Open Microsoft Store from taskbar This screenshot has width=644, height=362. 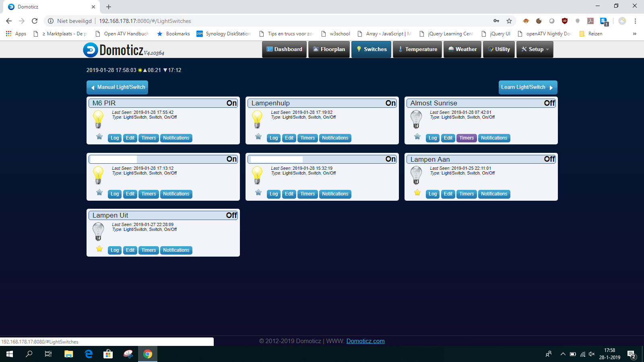[x=108, y=354]
